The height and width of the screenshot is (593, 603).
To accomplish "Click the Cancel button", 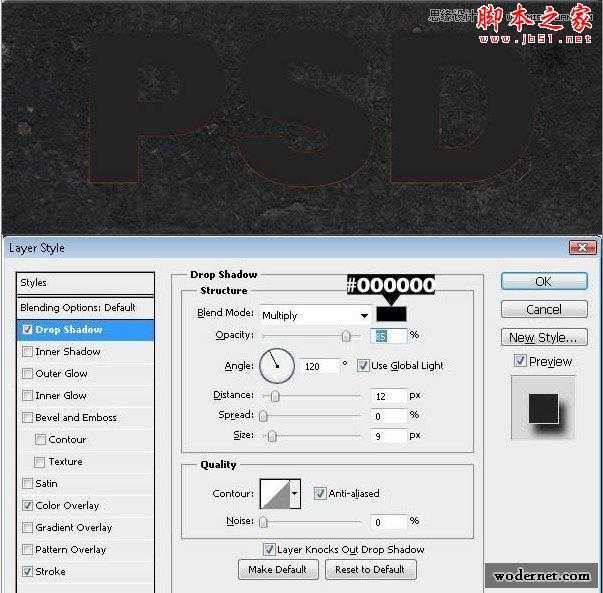I will [544, 309].
